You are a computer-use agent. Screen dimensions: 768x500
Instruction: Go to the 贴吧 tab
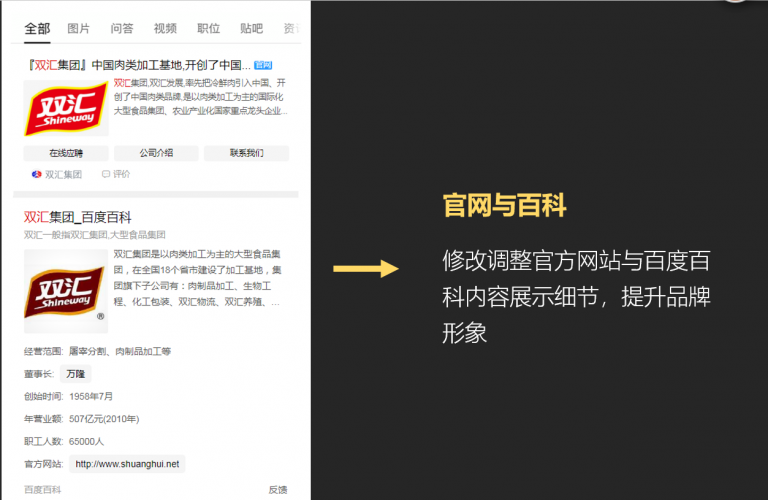coord(251,28)
